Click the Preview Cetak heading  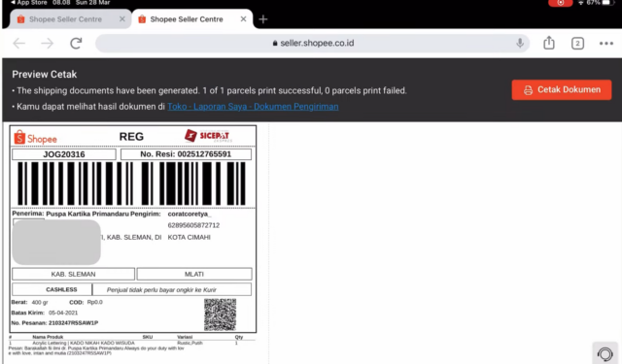[x=45, y=75]
